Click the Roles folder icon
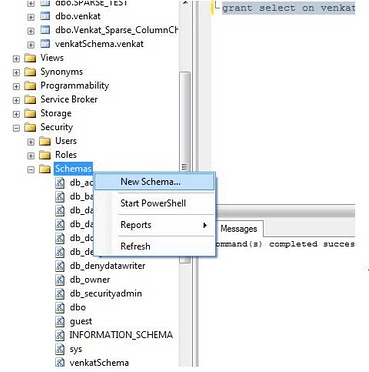The image size is (369, 372). pos(45,155)
